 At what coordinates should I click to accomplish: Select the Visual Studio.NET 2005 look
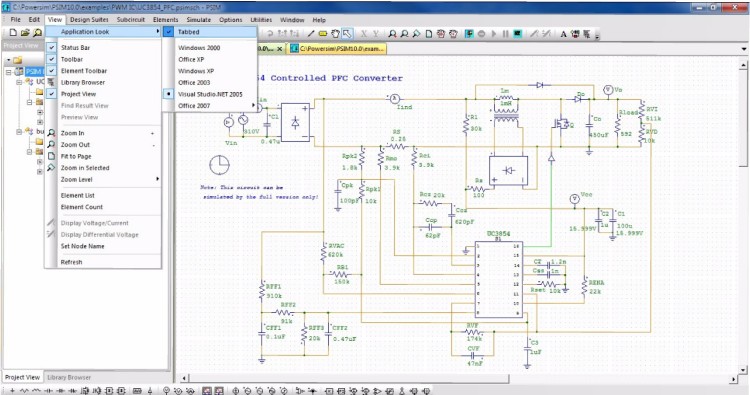tap(210, 94)
